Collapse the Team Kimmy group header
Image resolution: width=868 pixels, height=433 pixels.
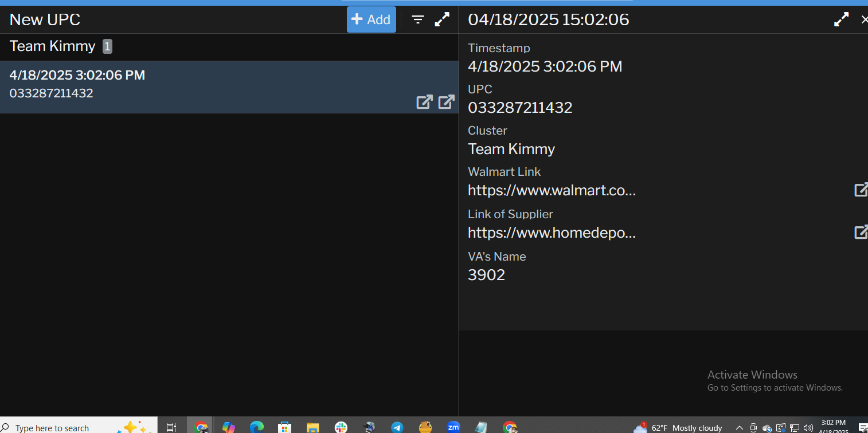53,46
